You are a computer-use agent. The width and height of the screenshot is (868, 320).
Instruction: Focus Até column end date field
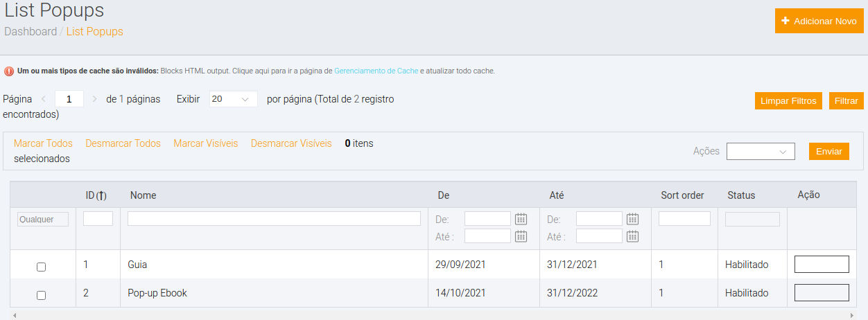pos(599,236)
